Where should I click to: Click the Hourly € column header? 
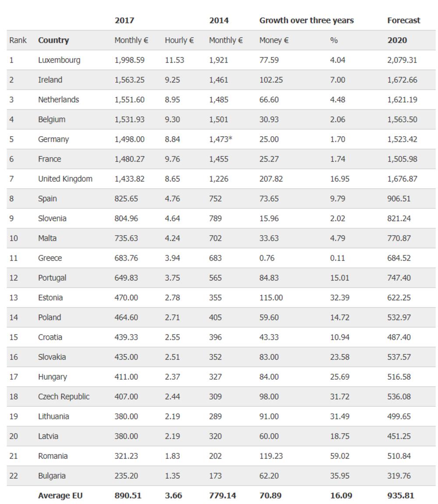click(x=179, y=40)
